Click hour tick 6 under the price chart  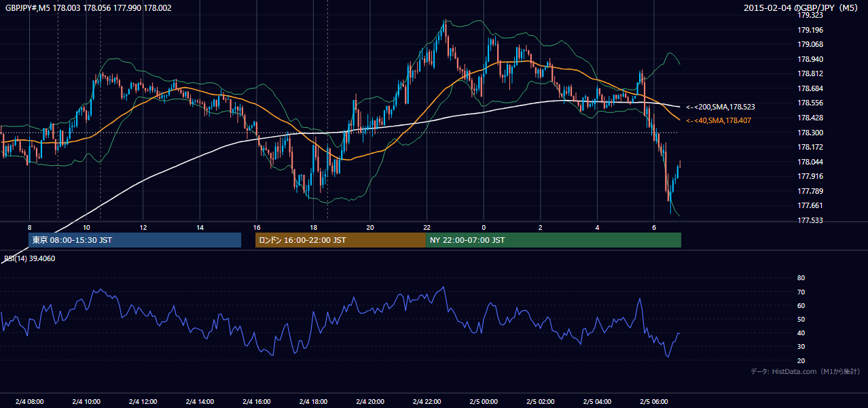click(653, 227)
